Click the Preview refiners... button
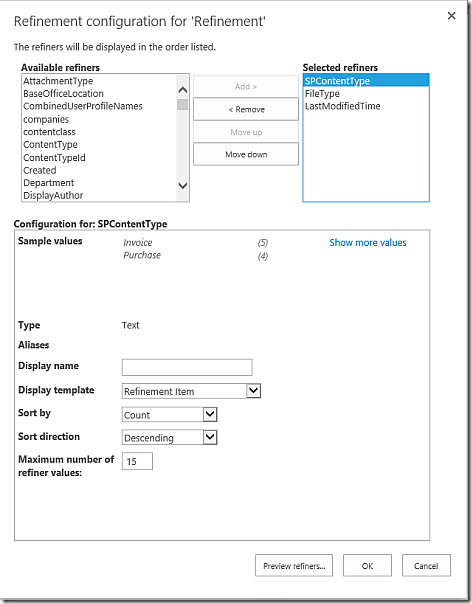472x604 pixels. point(294,565)
